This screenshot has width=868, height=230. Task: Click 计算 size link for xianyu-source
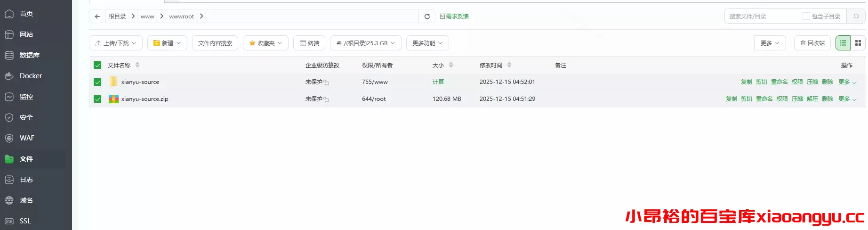[438, 82]
